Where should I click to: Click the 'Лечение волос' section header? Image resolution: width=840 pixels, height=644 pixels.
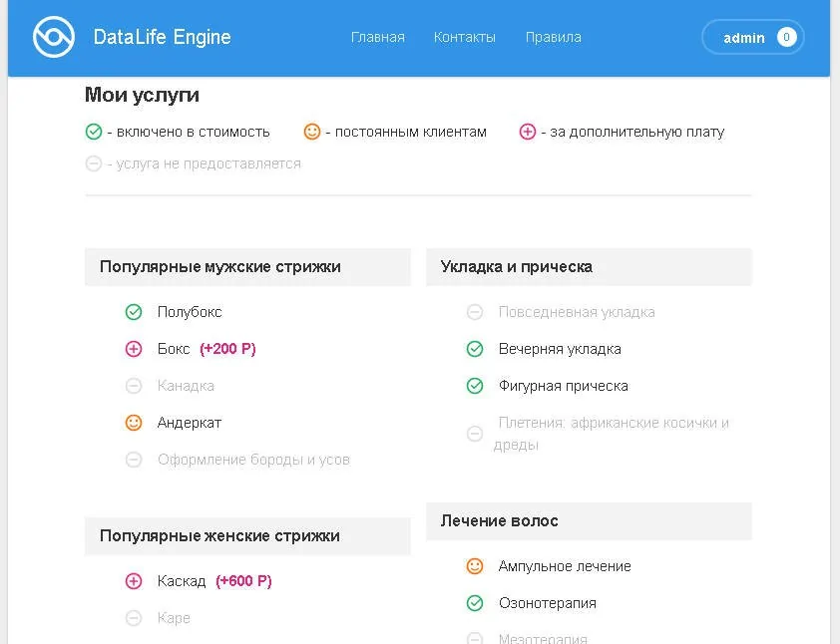pos(589,520)
